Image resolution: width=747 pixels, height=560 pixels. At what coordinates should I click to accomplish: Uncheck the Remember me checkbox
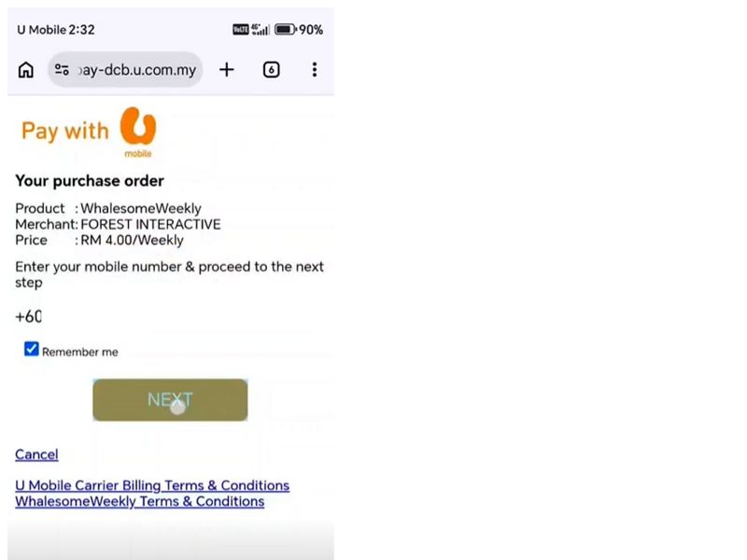coord(32,349)
